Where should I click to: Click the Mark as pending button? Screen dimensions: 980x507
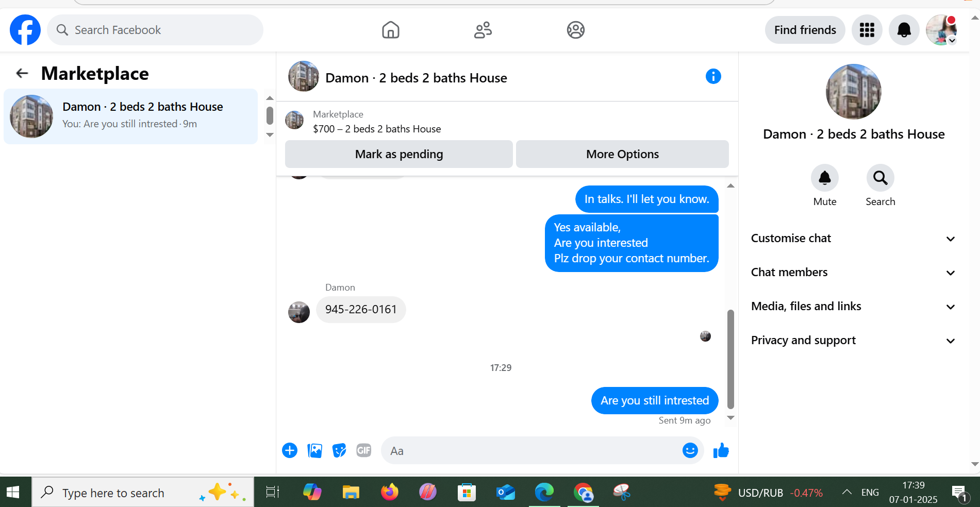point(398,154)
